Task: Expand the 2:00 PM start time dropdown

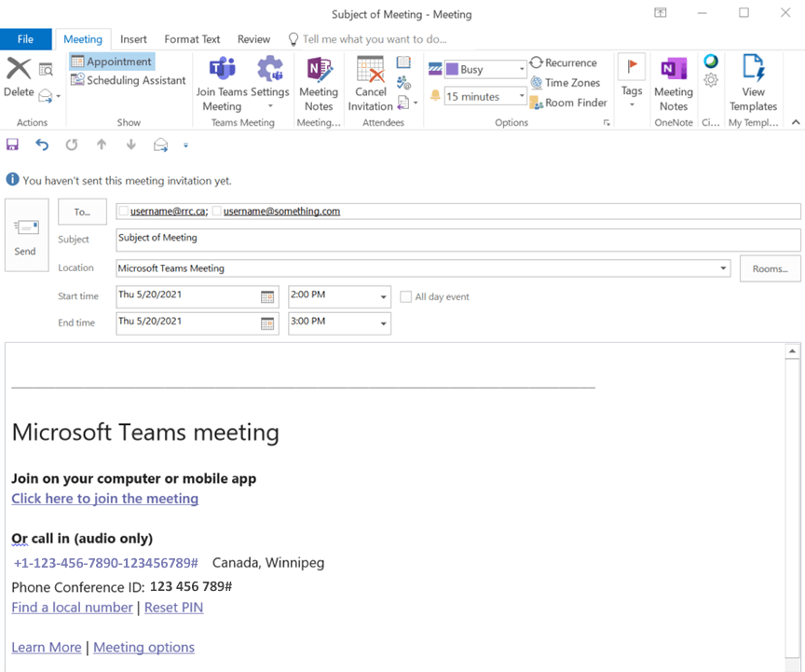Action: point(383,297)
